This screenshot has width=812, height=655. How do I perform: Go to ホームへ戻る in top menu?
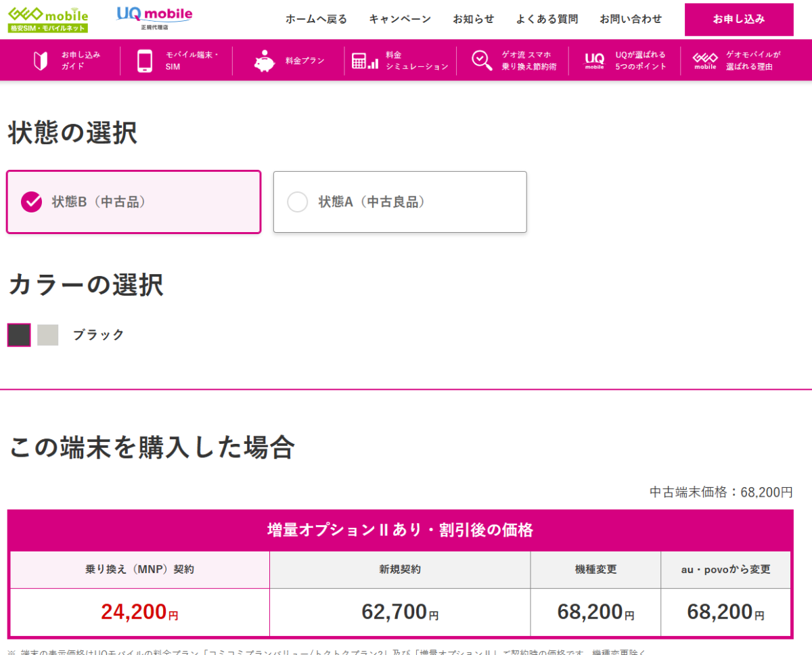click(x=316, y=19)
